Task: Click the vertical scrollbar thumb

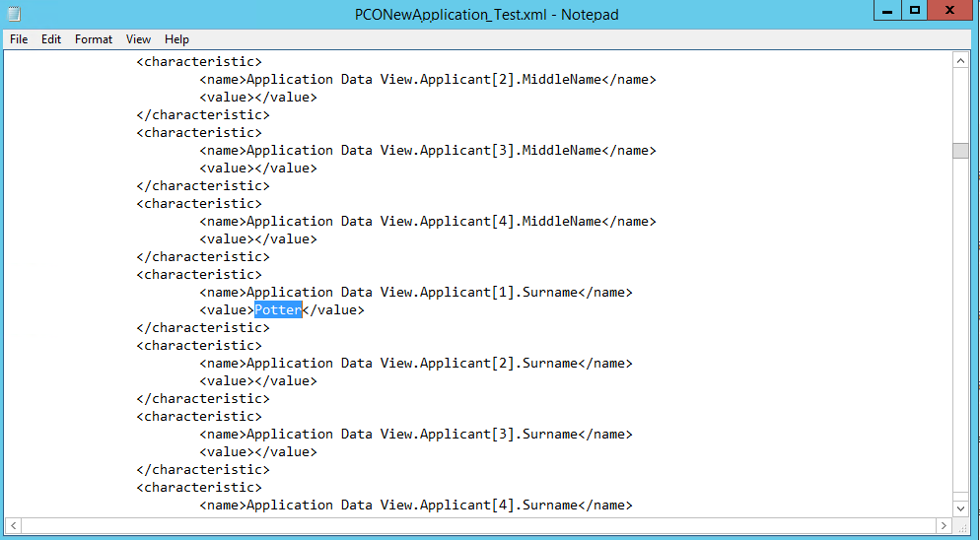Action: tap(960, 151)
